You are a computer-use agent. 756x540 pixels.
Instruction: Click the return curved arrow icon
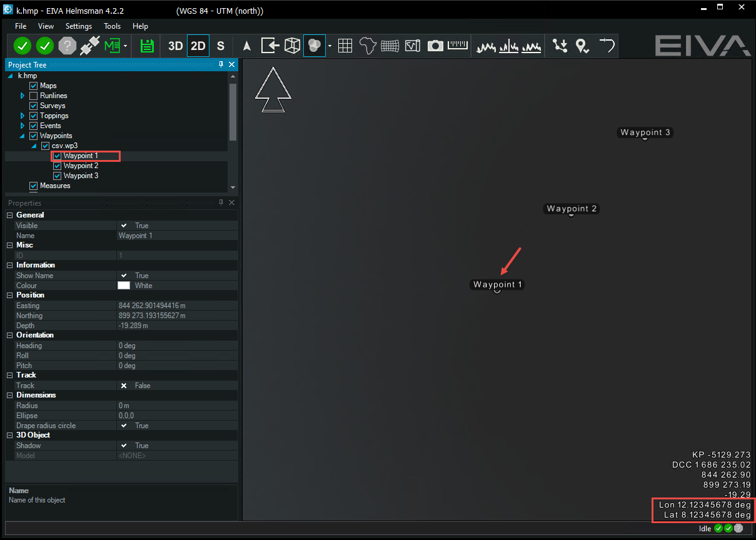coord(606,46)
